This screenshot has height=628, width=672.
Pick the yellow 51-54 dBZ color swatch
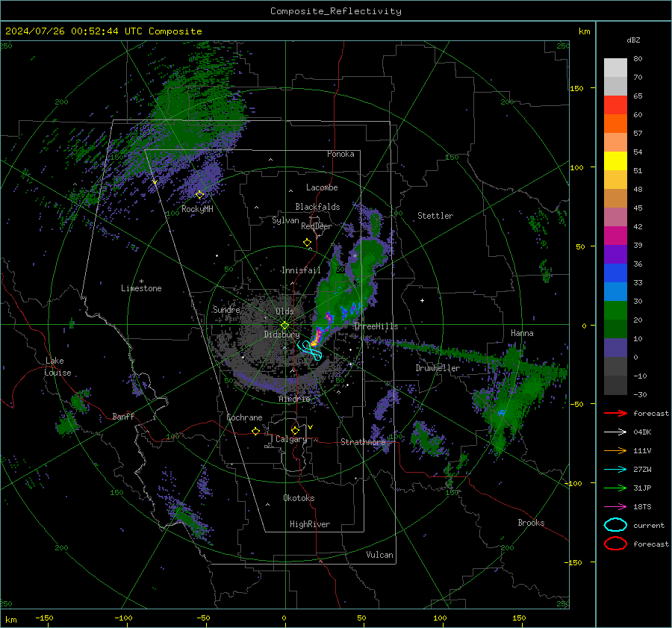615,161
